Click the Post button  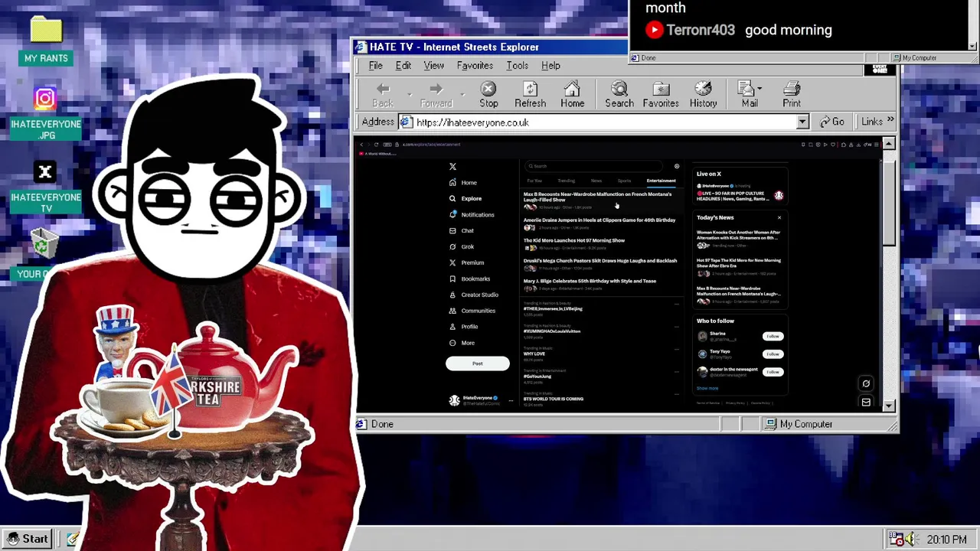coord(477,364)
